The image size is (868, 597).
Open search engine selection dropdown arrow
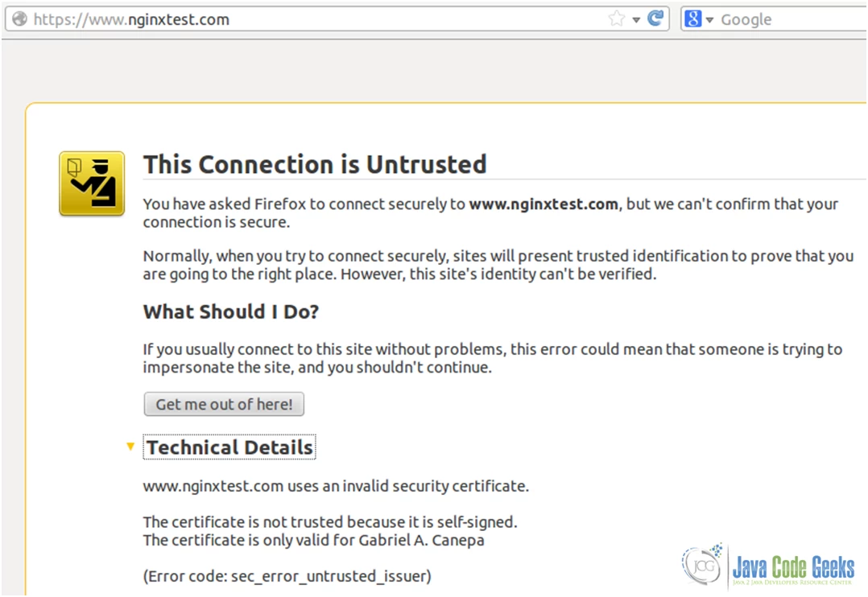coord(709,20)
